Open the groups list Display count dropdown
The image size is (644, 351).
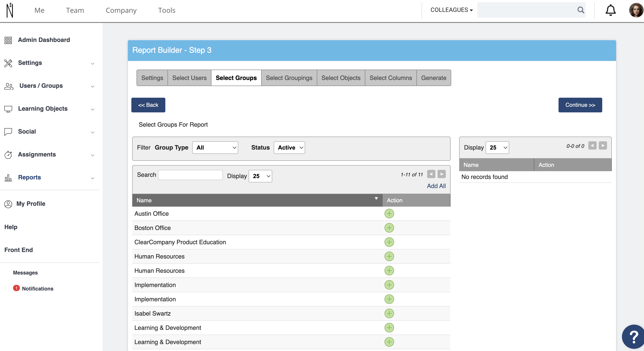tap(260, 176)
